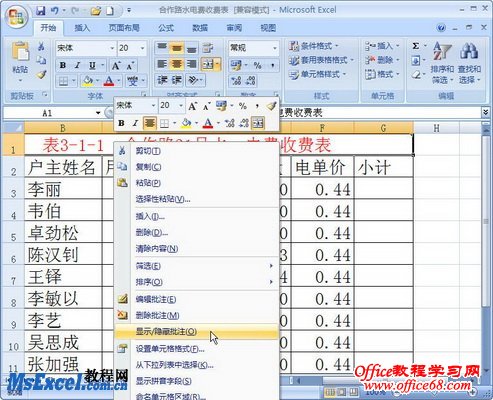
Task: Click the Name Box showing A1
Action: pos(49,113)
